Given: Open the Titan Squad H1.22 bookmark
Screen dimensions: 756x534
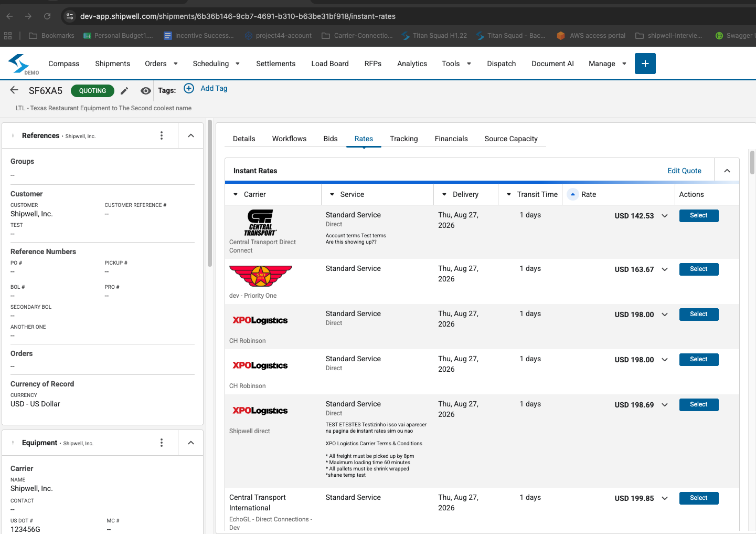Looking at the screenshot, I should tap(434, 36).
